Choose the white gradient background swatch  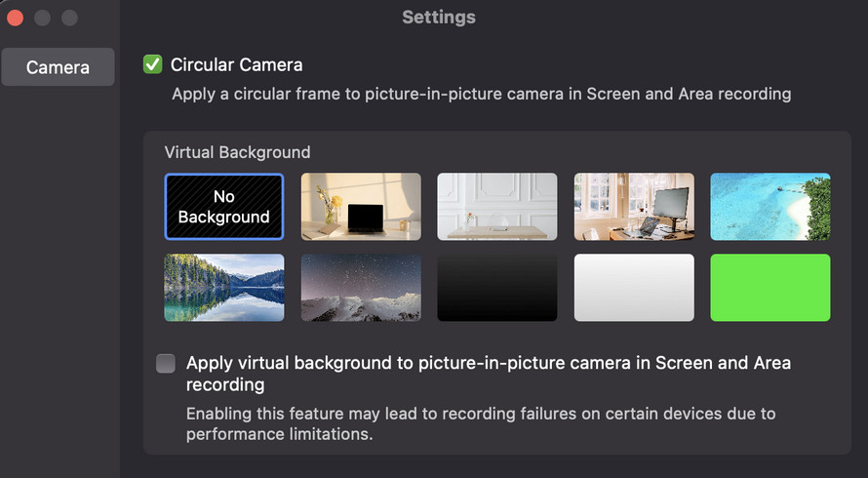[x=634, y=288]
